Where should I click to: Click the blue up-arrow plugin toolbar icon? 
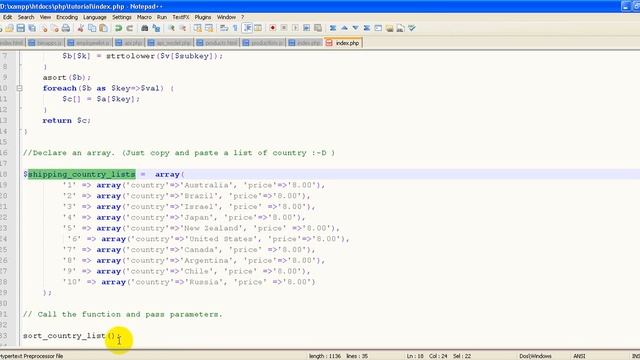pyautogui.click(x=344, y=28)
